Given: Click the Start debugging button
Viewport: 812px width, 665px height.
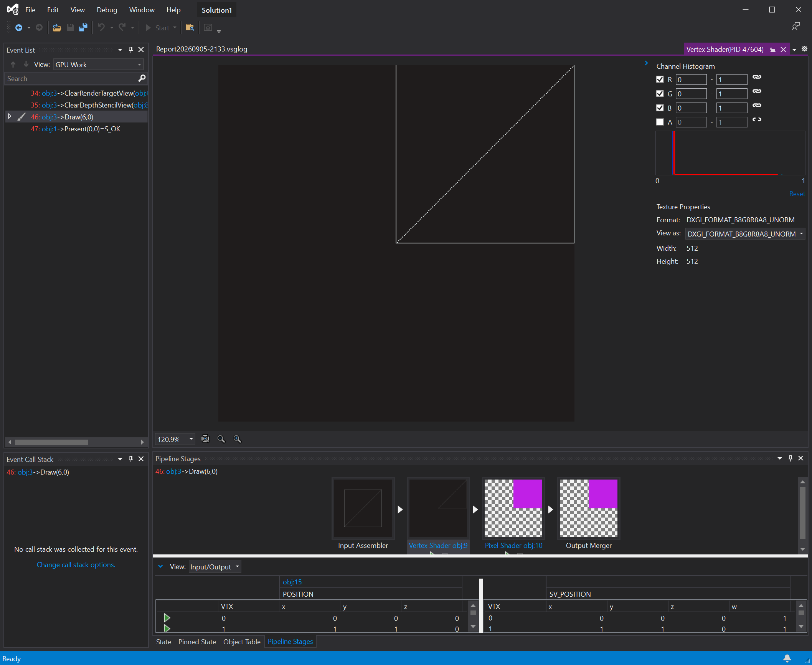Looking at the screenshot, I should point(157,28).
